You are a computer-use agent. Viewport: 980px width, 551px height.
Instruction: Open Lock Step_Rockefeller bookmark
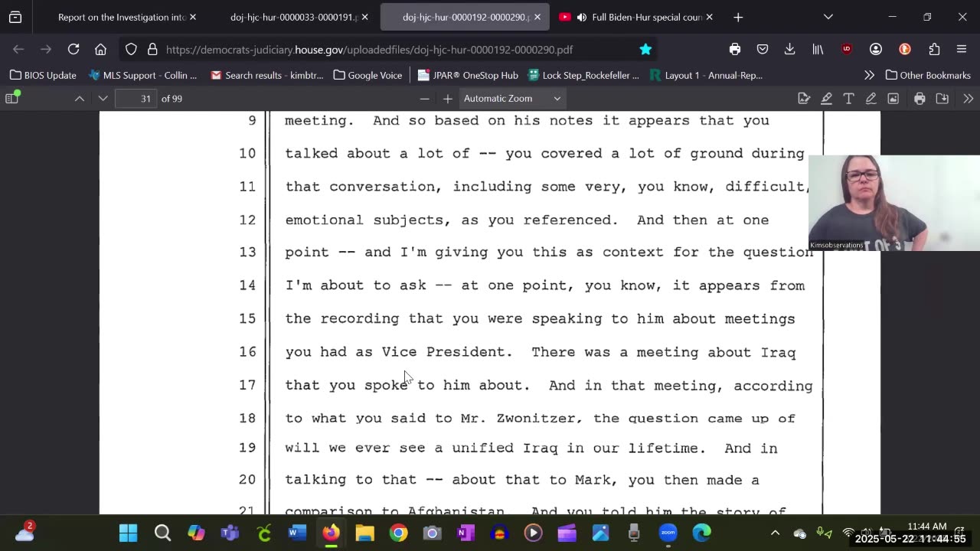pos(583,75)
